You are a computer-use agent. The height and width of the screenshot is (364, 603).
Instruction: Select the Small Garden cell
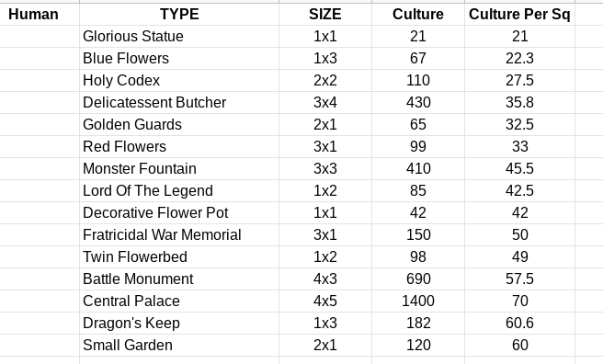tap(179, 346)
